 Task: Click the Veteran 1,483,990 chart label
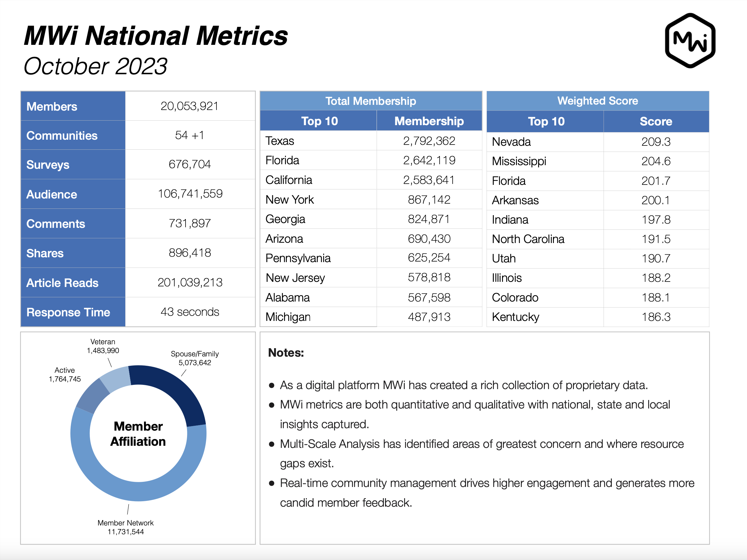[103, 346]
